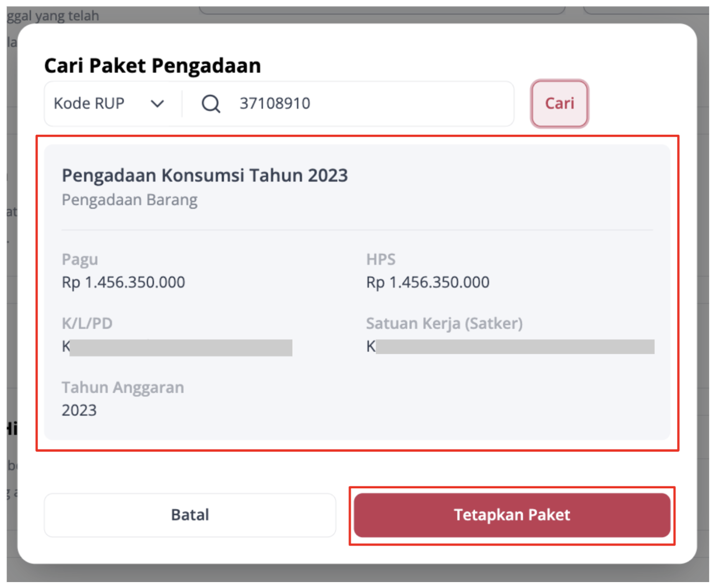
Task: Click the Cari Paket Pengadaan dialog title
Action: 152,66
